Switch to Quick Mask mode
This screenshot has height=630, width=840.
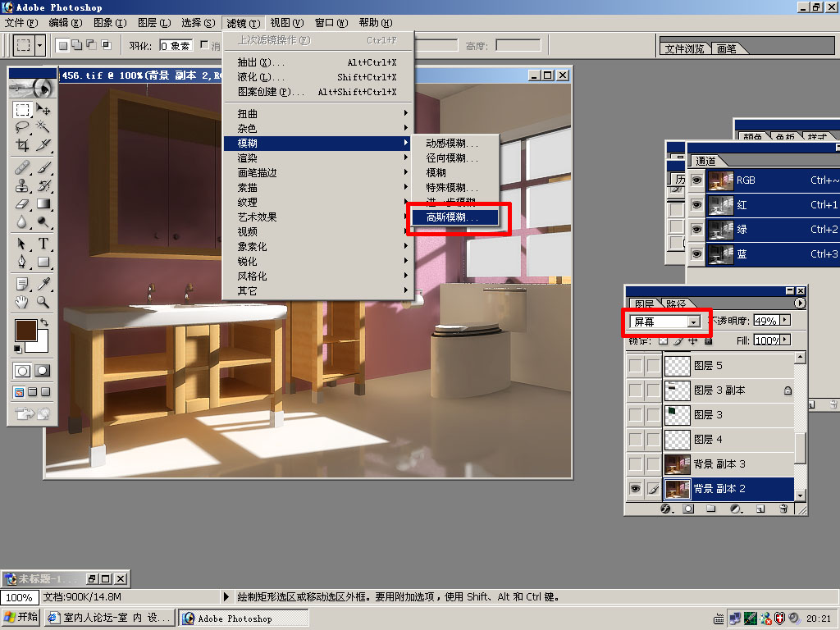tap(43, 370)
